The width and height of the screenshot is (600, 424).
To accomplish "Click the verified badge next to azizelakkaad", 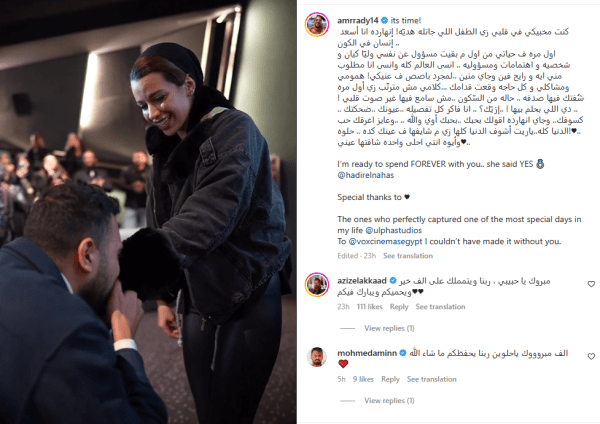I will (x=393, y=280).
